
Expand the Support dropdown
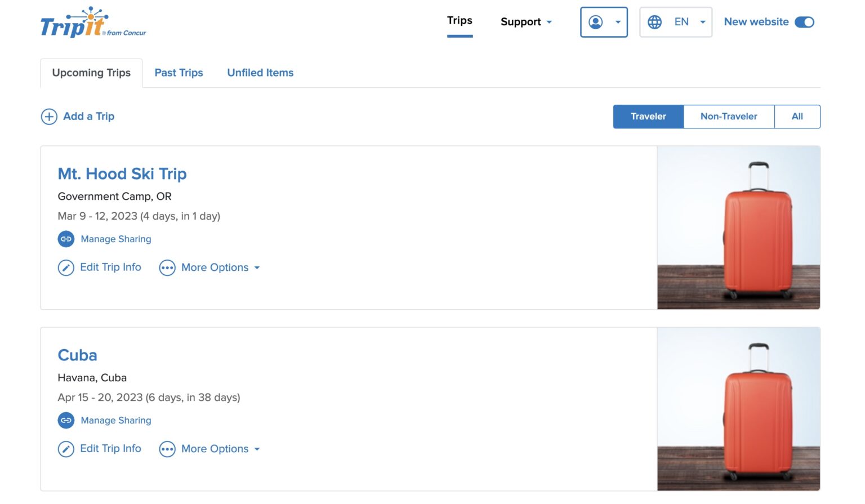tap(526, 22)
